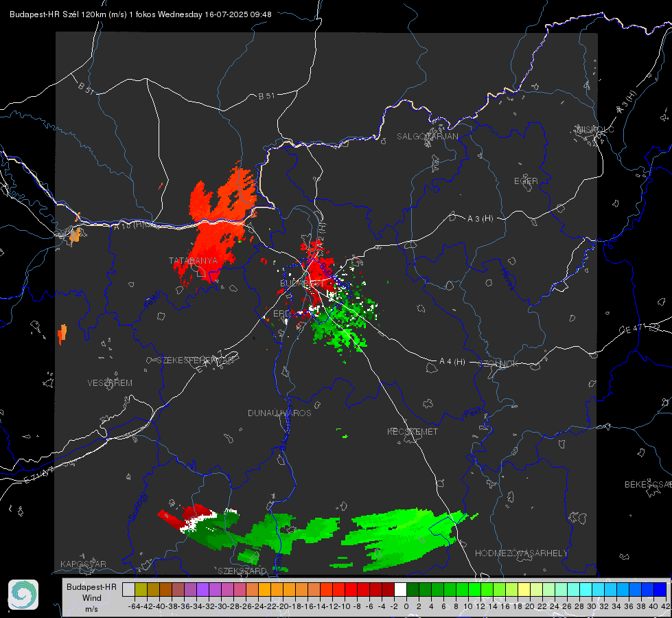Click the 'Budapest-HR Wind m/s' legend label
The width and height of the screenshot is (672, 618).
click(92, 597)
